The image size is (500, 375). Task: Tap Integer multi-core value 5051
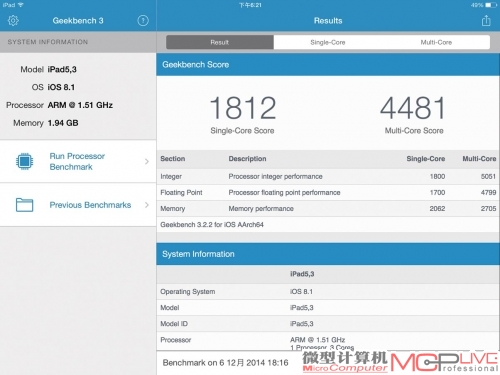488,176
